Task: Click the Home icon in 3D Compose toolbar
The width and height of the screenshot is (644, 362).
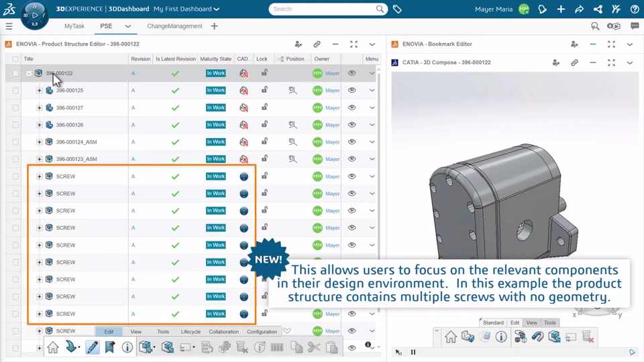Action: pos(450,337)
